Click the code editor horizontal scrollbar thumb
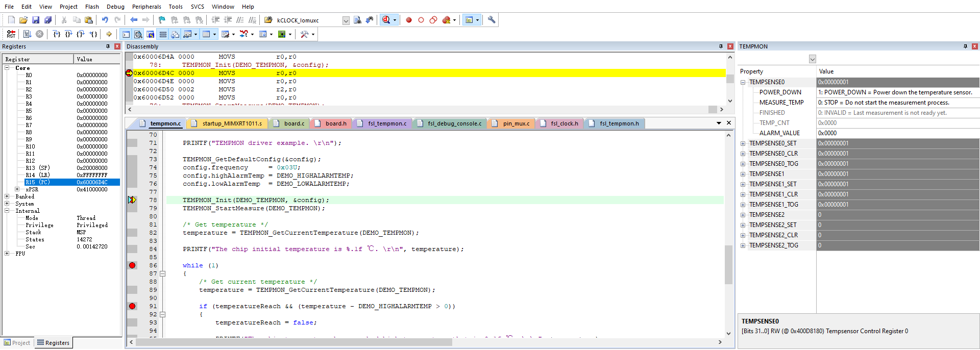This screenshot has width=980, height=350. (294, 342)
